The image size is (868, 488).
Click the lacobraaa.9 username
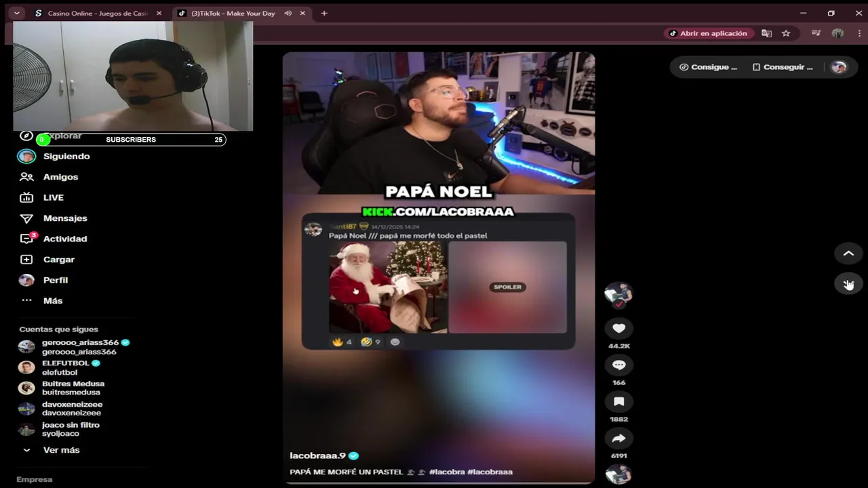pyautogui.click(x=317, y=455)
